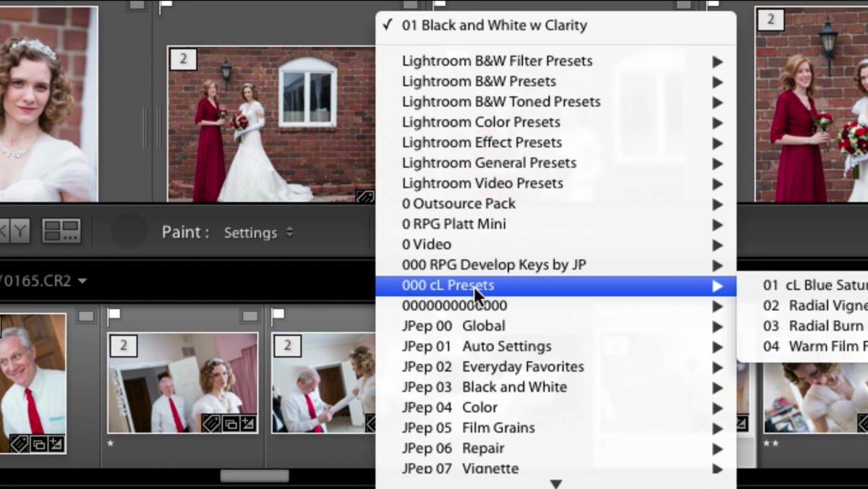
Task: Click collection badge on bride-at-doorway thumbnail
Action: coord(230,423)
